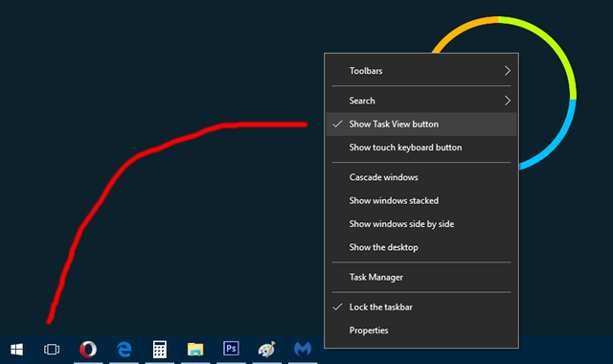
Task: Toggle Lock the taskbar option
Action: click(421, 307)
